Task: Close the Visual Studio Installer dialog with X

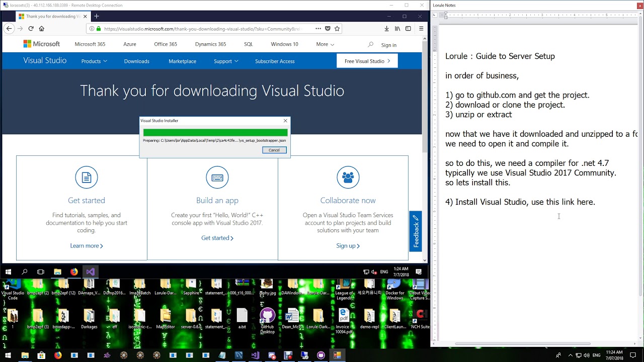Action: click(285, 121)
